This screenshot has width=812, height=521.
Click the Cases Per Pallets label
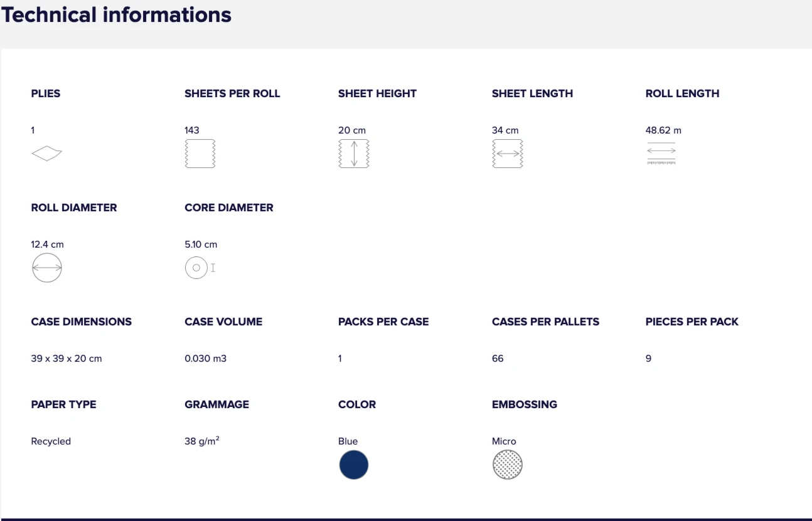click(546, 322)
